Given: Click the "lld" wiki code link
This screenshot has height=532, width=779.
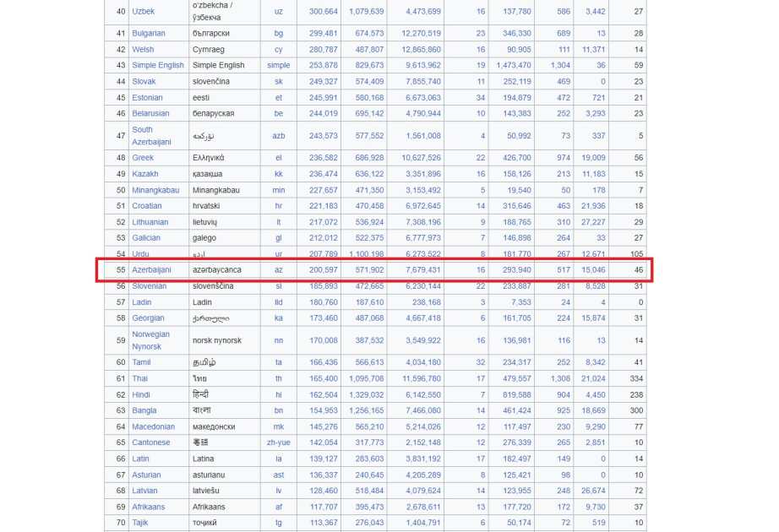Looking at the screenshot, I should pyautogui.click(x=278, y=302).
